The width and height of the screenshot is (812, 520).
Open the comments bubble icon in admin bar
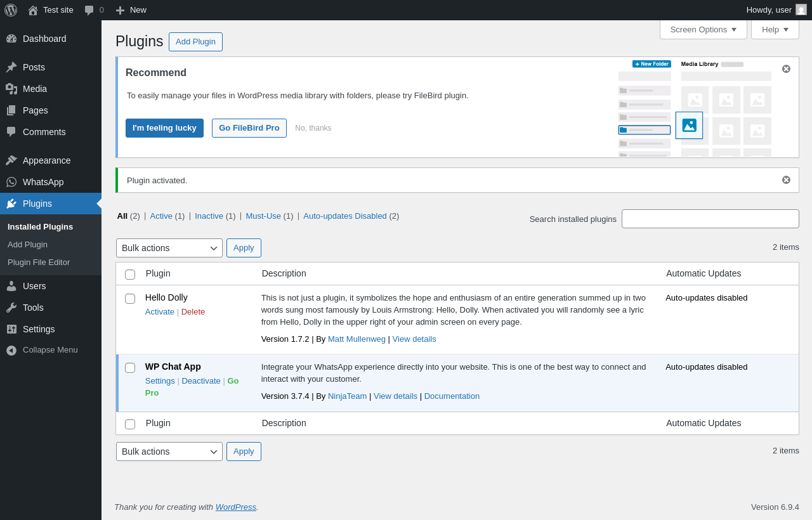coord(89,10)
